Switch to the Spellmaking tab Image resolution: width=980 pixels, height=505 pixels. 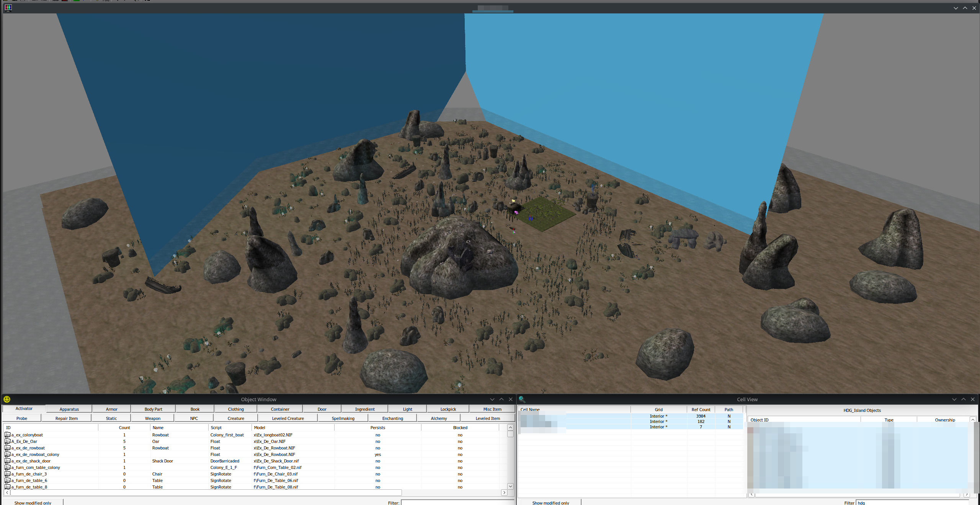(x=343, y=418)
